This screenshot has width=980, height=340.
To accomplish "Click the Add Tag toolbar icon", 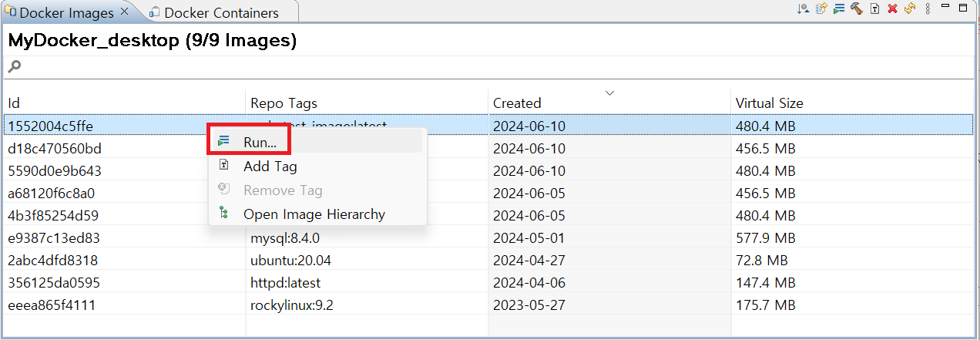I will click(x=874, y=8).
